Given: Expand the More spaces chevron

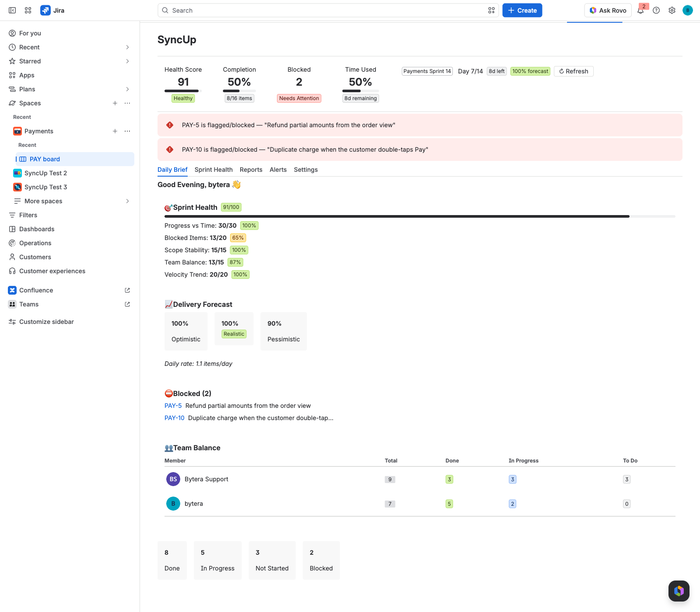Looking at the screenshot, I should pos(127,201).
